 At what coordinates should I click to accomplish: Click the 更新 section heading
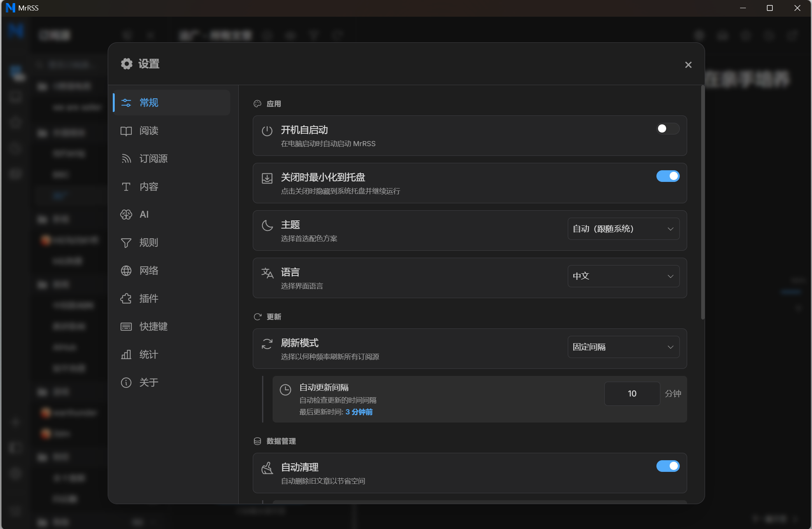(x=274, y=317)
